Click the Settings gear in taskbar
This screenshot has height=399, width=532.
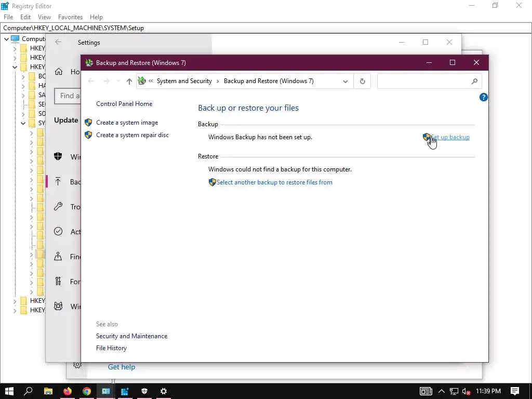(x=164, y=391)
